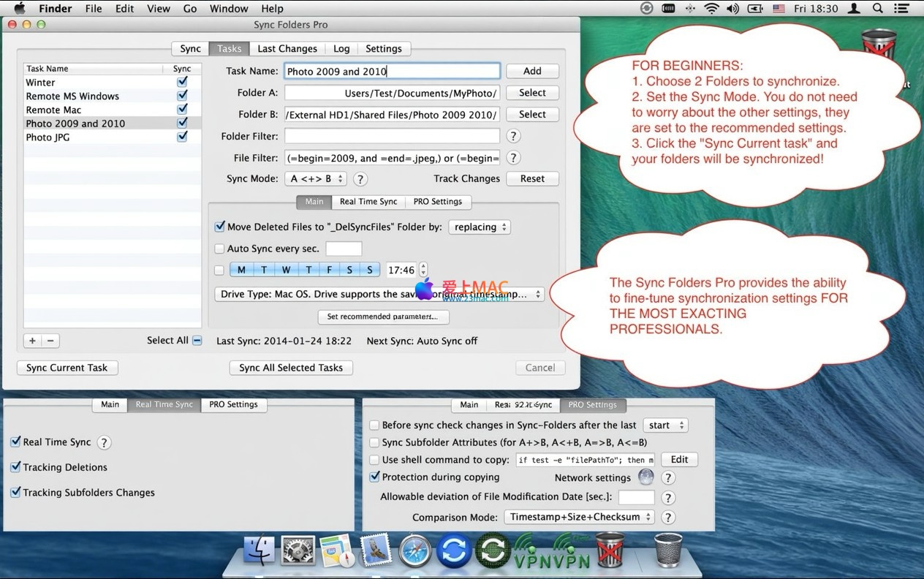Open System Preferences from the dock
The height and width of the screenshot is (579, 924).
click(298, 551)
